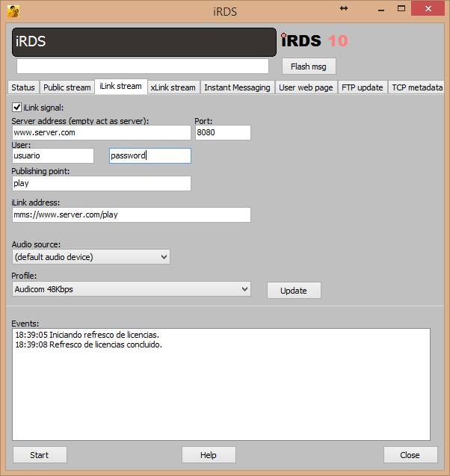Click the Start button

40,455
